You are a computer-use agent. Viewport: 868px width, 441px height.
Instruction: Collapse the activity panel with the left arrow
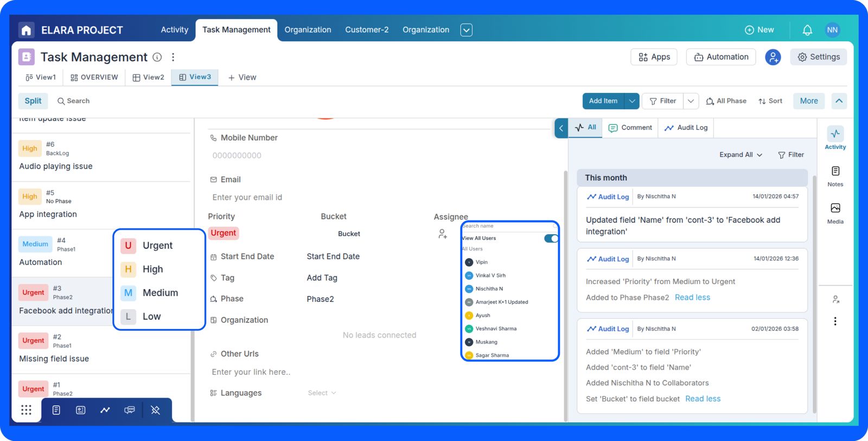[561, 128]
